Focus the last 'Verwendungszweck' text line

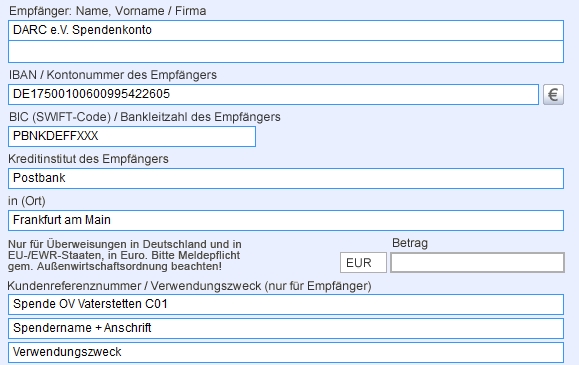tap(286, 352)
